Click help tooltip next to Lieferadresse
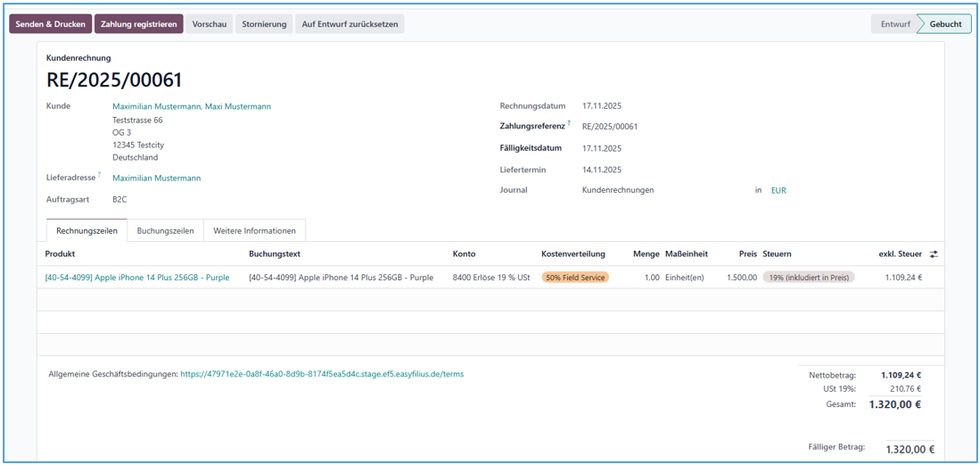Viewport: 980px width, 465px height. point(100,175)
